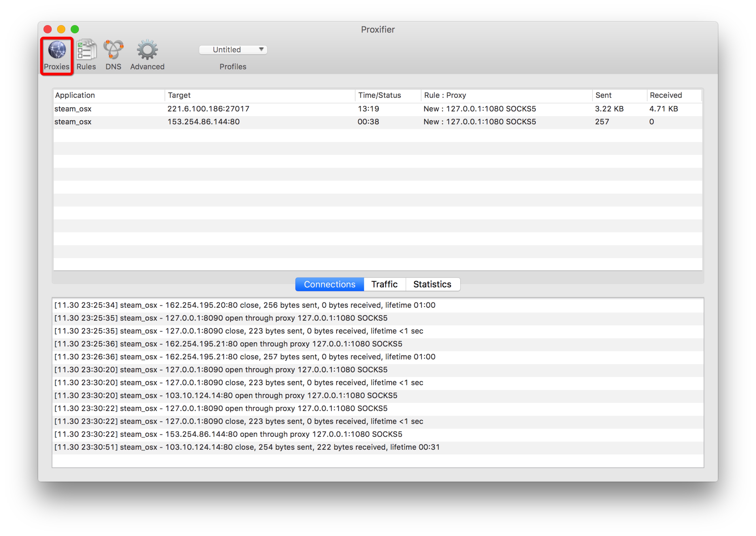Screen dimensions: 756x536
Task: Sort by the Sent column header
Action: [619, 95]
